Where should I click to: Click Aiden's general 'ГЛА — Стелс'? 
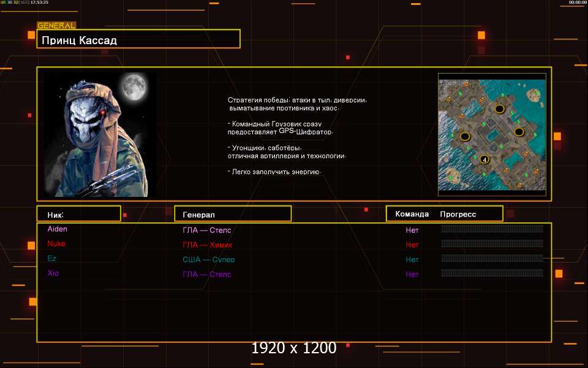coord(206,230)
